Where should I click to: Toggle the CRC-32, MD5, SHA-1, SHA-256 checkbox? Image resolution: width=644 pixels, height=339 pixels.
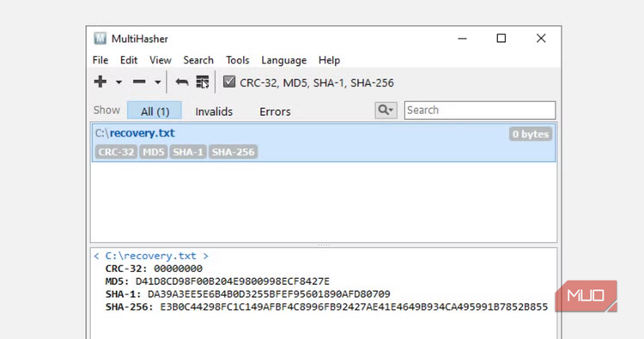click(x=229, y=82)
